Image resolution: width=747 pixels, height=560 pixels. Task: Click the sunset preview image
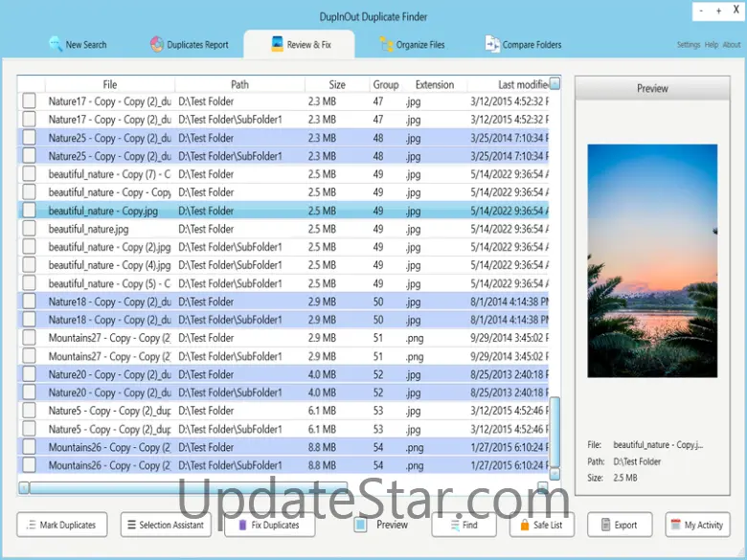coord(651,260)
